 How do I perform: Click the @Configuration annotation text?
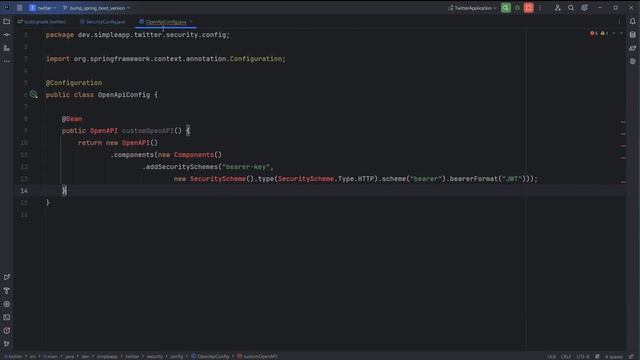point(74,83)
